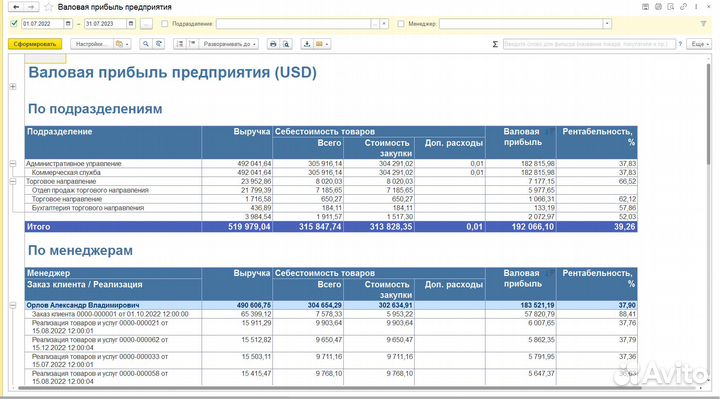
Task: Click the horizontal scrollbar at bottom
Action: (x=331, y=388)
